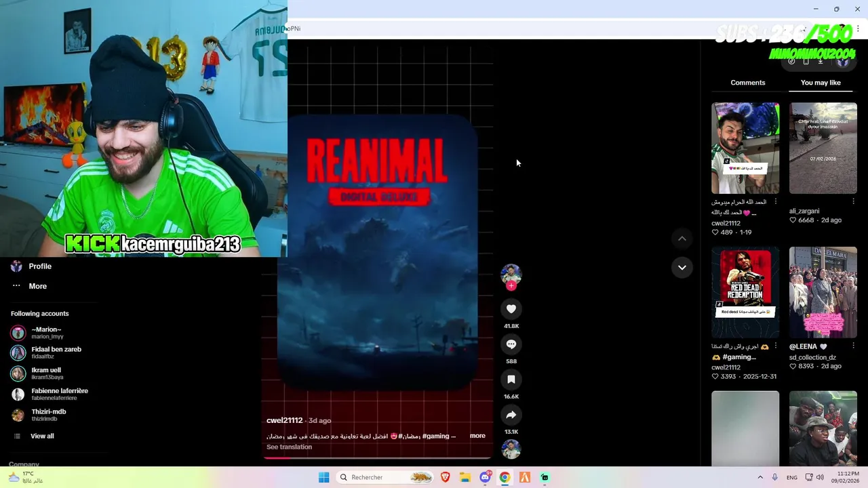Open the video author's round avatar
Viewport: 868px width, 488px height.
511,274
